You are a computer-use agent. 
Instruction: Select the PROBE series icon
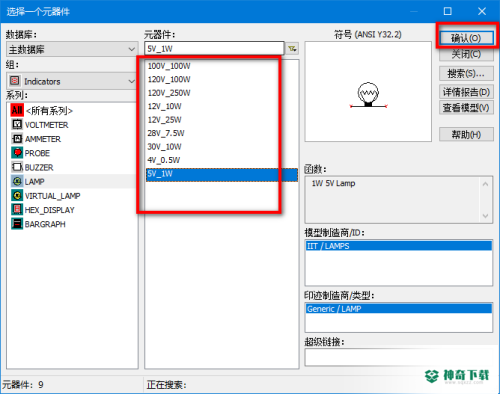coord(17,153)
